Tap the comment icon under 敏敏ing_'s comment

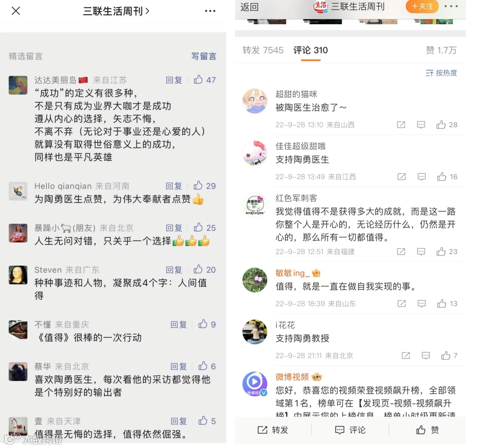click(x=422, y=303)
